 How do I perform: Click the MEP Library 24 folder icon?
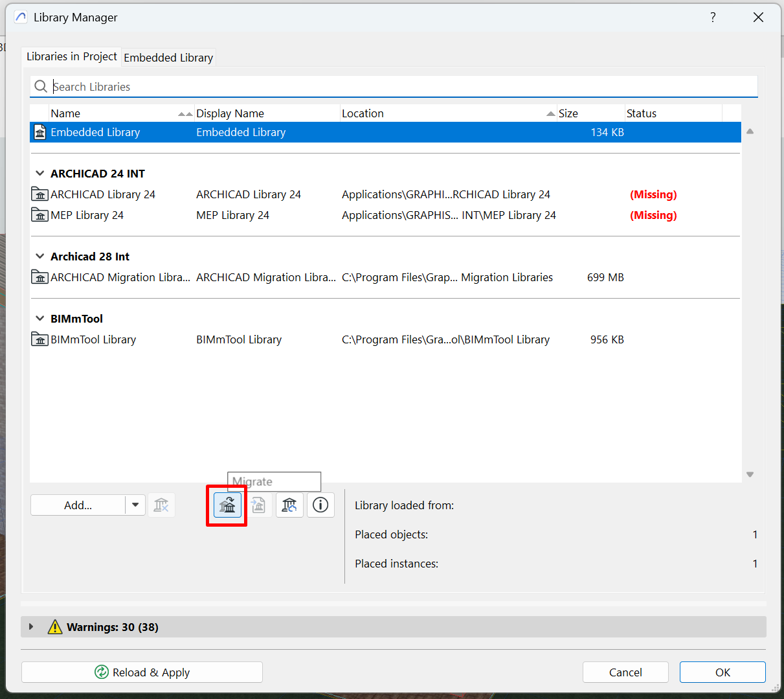click(39, 215)
